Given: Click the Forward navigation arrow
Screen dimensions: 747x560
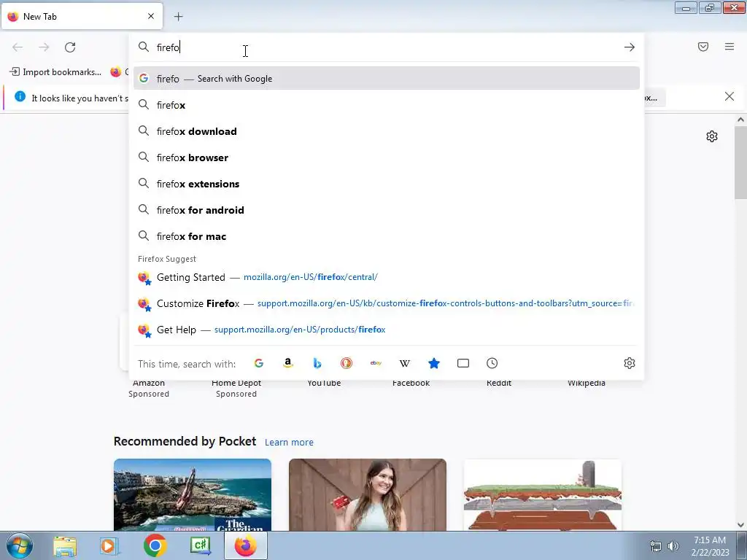Looking at the screenshot, I should pos(44,47).
